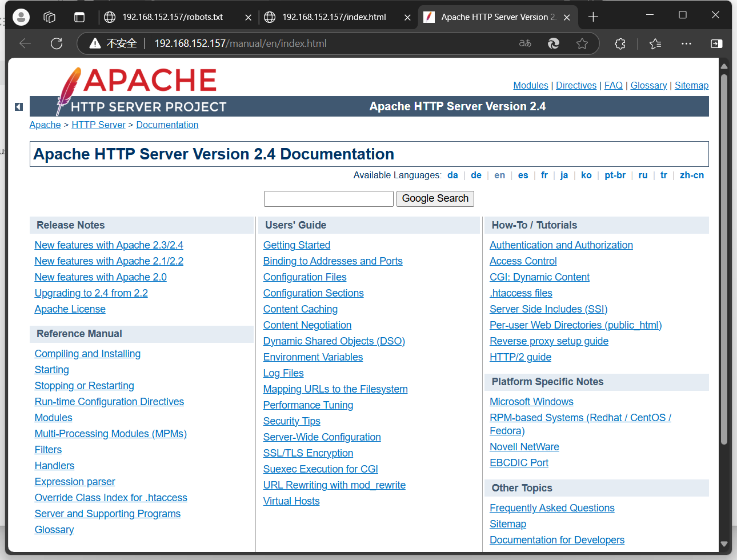737x560 pixels.
Task: Open HTTP/2 guide link
Action: [520, 357]
